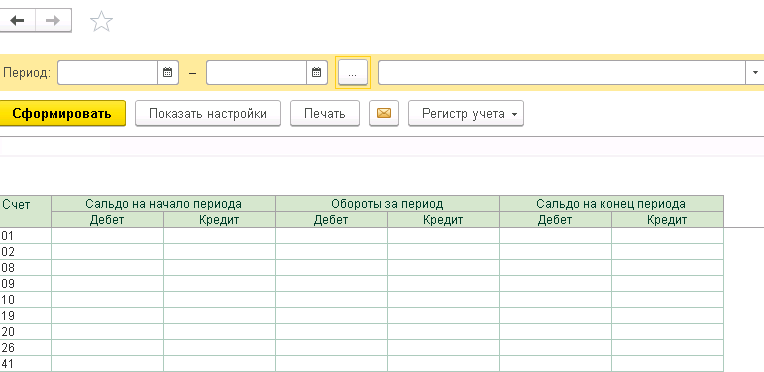Select Сальдо на конец периода header
764x372 pixels.
pos(611,203)
